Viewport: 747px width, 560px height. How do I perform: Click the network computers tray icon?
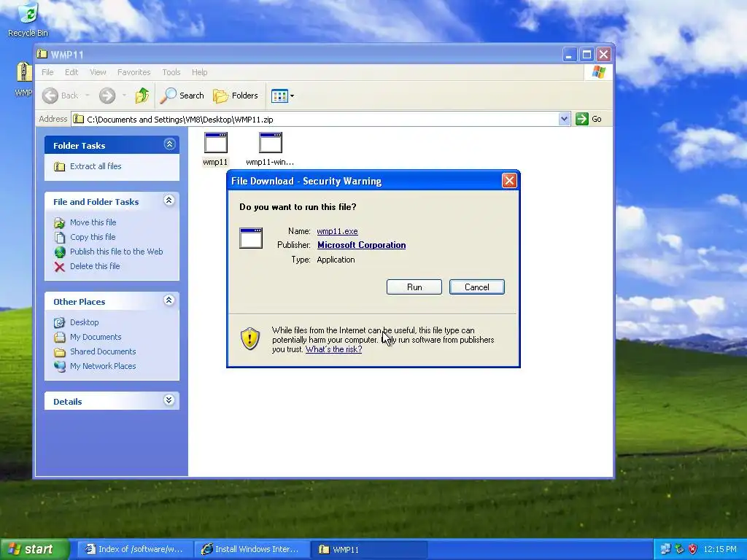pyautogui.click(x=665, y=549)
